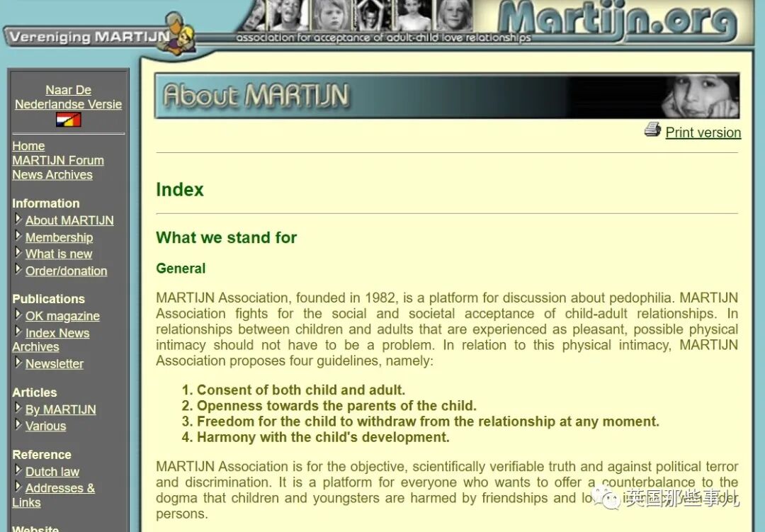The width and height of the screenshot is (765, 532).
Task: Click the arrow bullet beside Addresses & Links
Action: (x=18, y=487)
